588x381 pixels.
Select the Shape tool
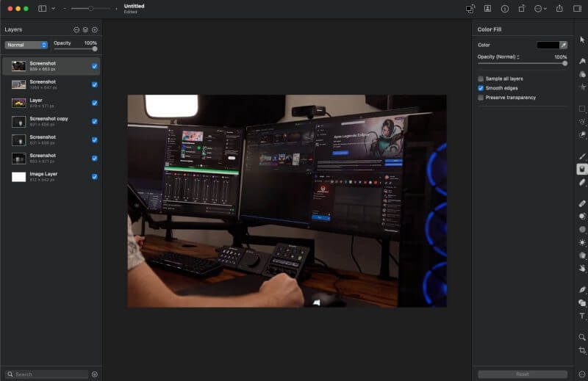582,302
